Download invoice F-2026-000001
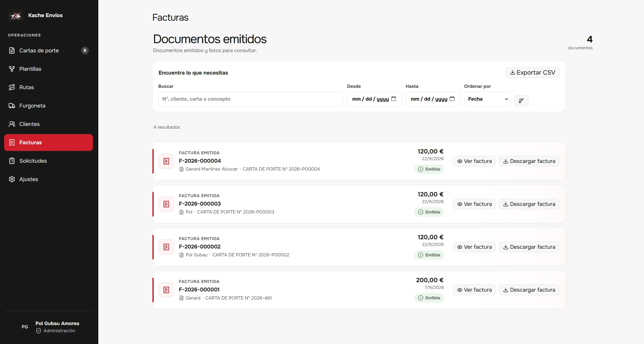644x344 pixels. coord(529,290)
